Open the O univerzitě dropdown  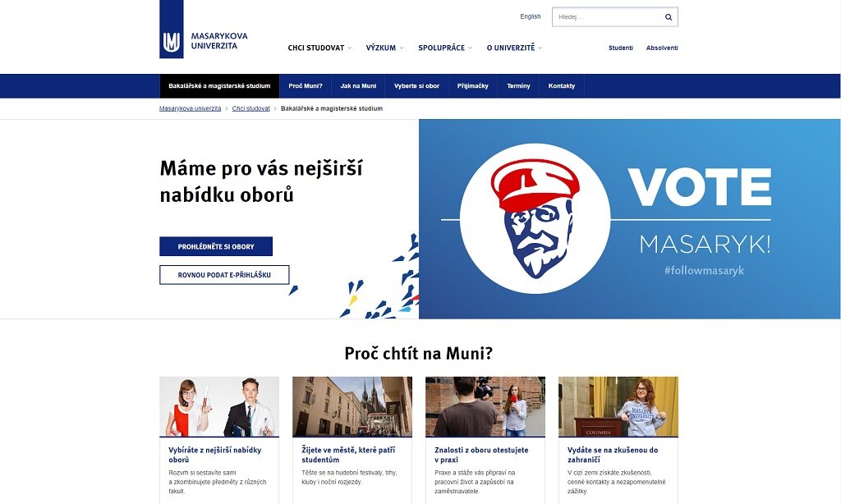click(514, 48)
